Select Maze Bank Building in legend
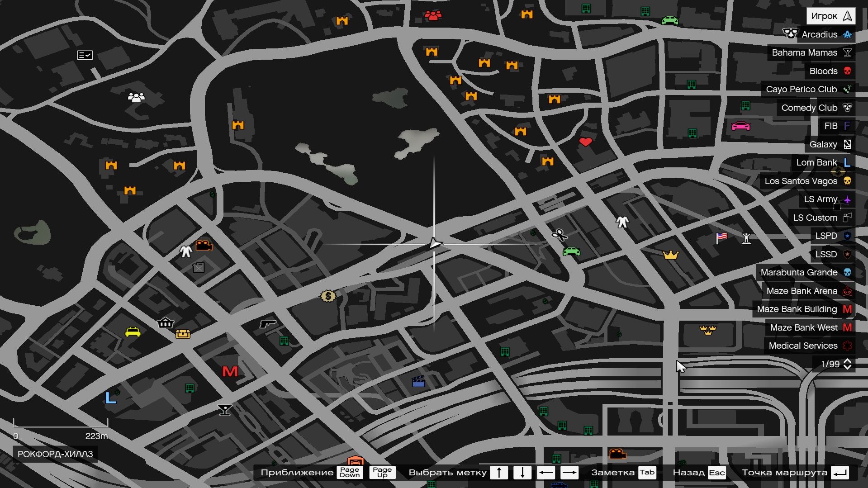 (x=804, y=309)
